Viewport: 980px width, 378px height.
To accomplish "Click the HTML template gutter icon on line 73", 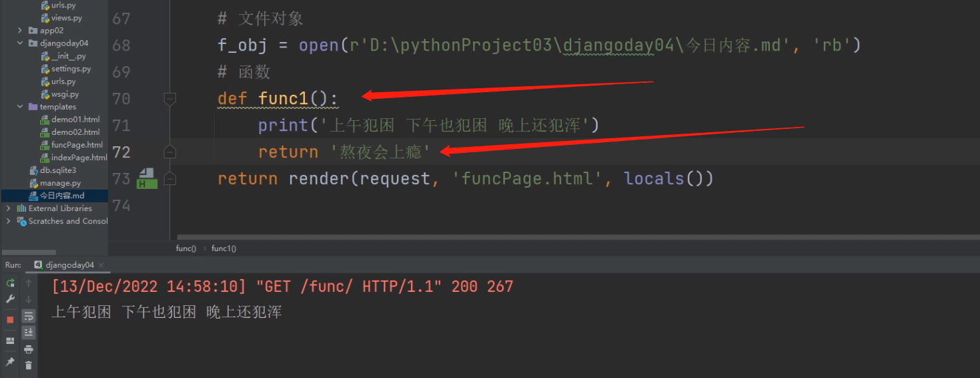I will click(x=147, y=178).
